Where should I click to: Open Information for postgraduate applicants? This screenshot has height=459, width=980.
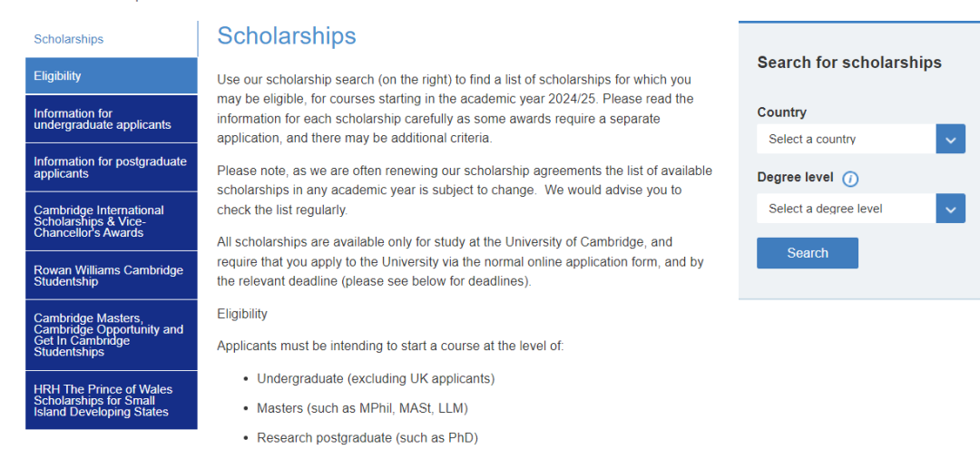pyautogui.click(x=112, y=168)
